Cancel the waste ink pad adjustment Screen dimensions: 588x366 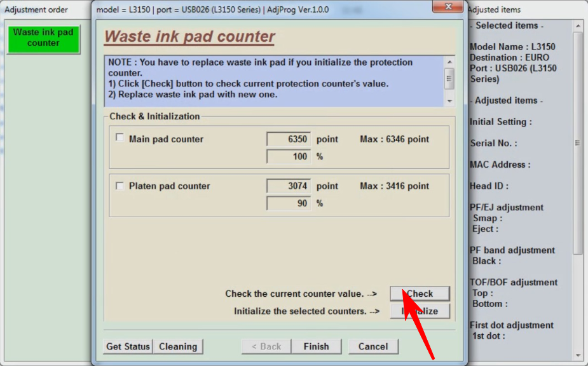pyautogui.click(x=373, y=346)
